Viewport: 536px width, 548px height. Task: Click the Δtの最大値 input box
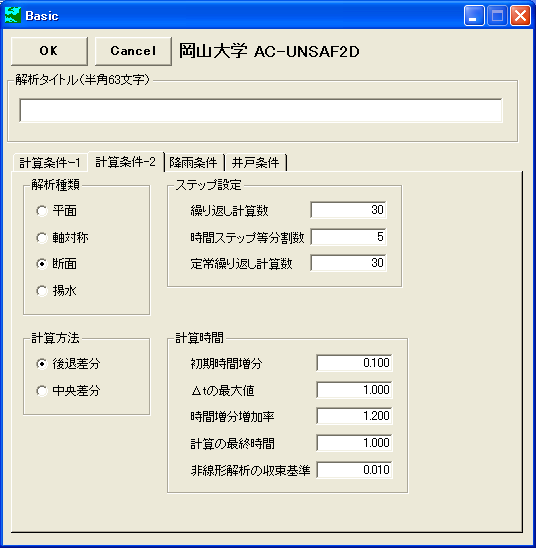coord(354,390)
